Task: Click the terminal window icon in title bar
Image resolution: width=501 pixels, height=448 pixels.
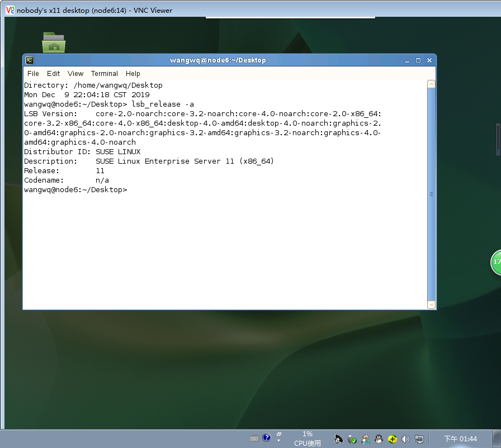Action: (30, 60)
